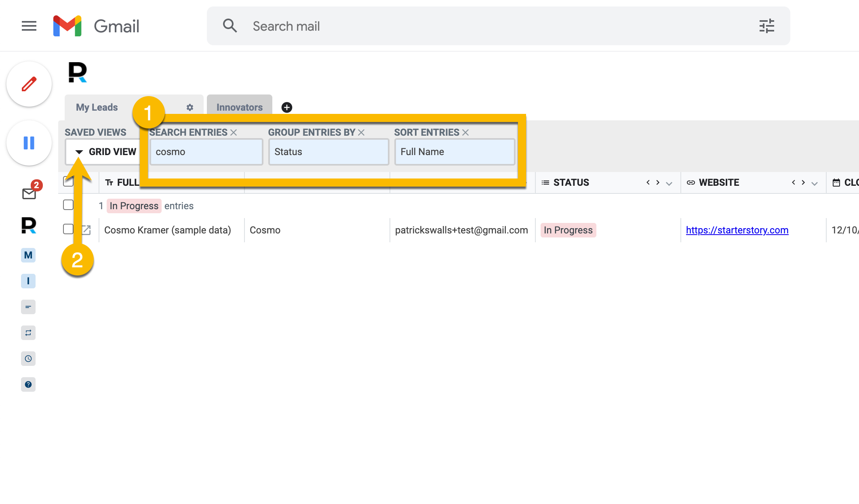Screen dimensions: 859x504
Task: Open the starterstory.com website link
Action: click(x=737, y=230)
